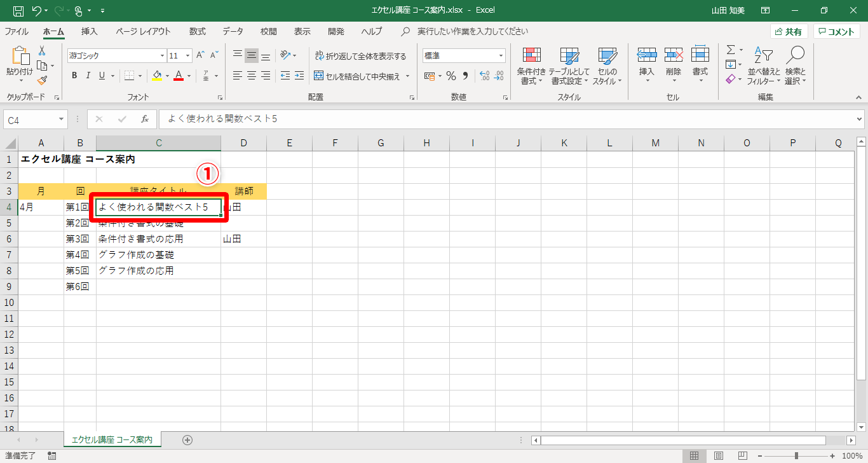868x463 pixels.
Task: Open 並べ替えとフィルター sort and filter
Action: tap(763, 66)
